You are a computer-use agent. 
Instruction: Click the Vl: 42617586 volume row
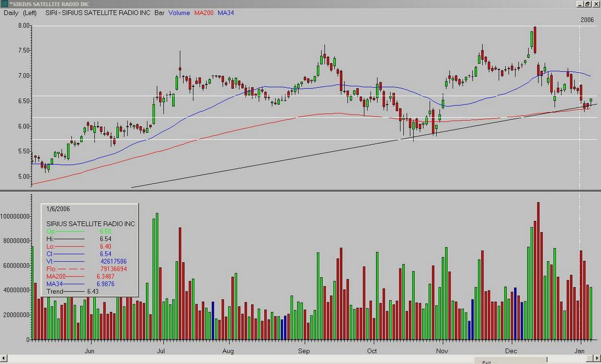tap(86, 262)
